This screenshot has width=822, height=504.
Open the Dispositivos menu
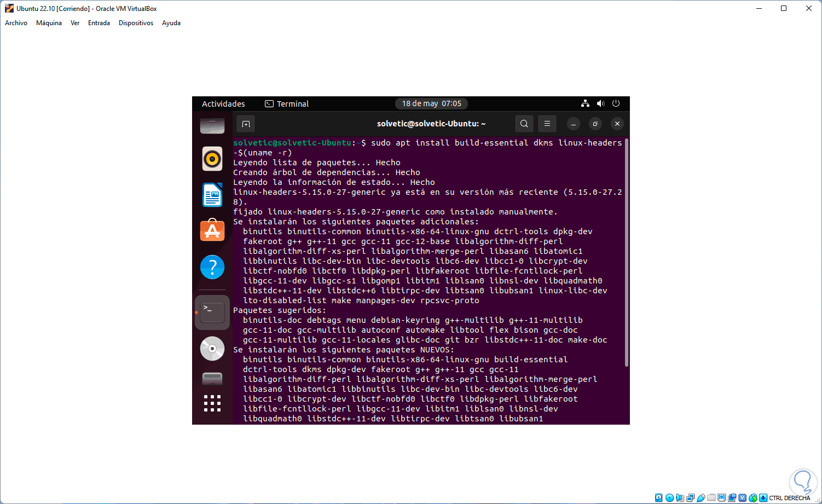point(136,23)
